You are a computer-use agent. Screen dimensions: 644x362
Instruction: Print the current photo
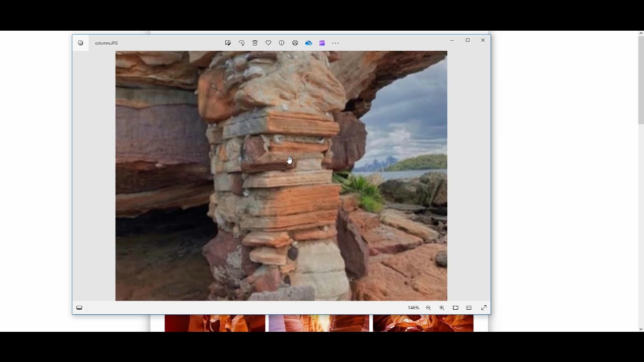(x=295, y=43)
